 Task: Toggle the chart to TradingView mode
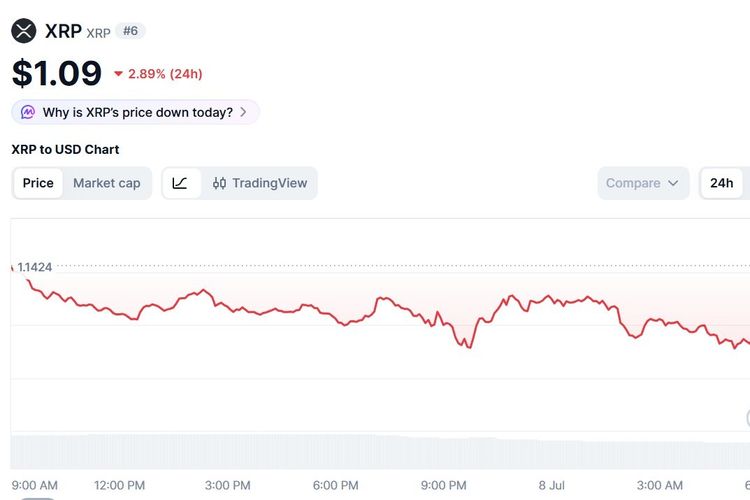point(260,183)
